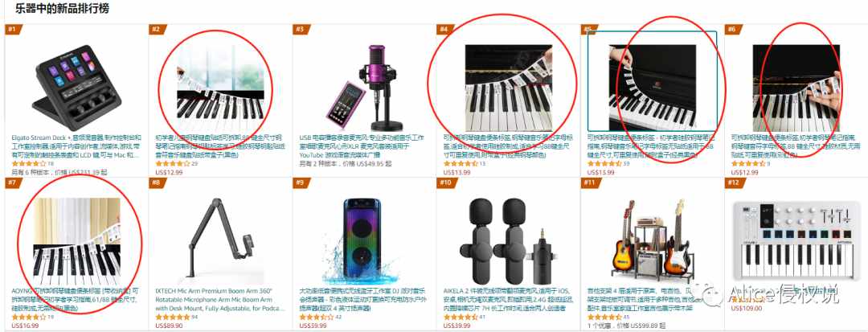Click star rating of the party speaker

tap(316, 317)
